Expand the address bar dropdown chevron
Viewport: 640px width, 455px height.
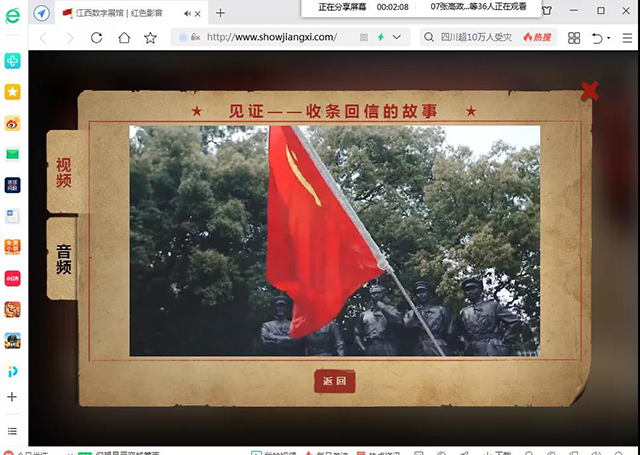[398, 37]
